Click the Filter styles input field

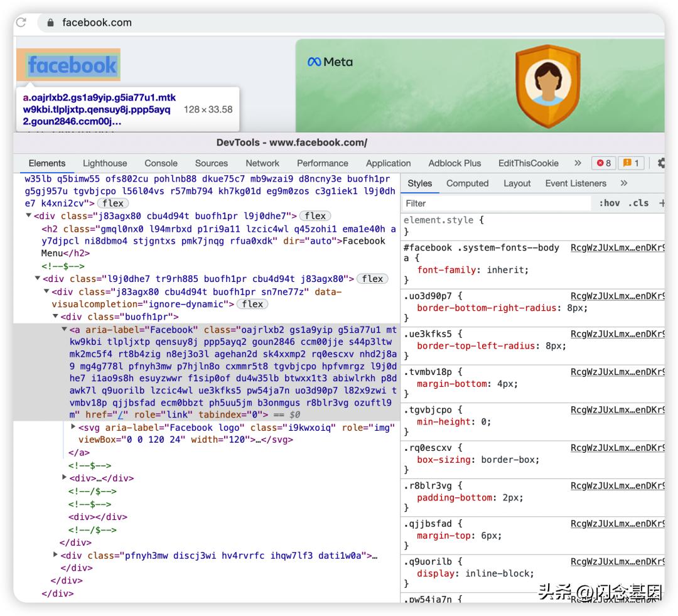496,203
